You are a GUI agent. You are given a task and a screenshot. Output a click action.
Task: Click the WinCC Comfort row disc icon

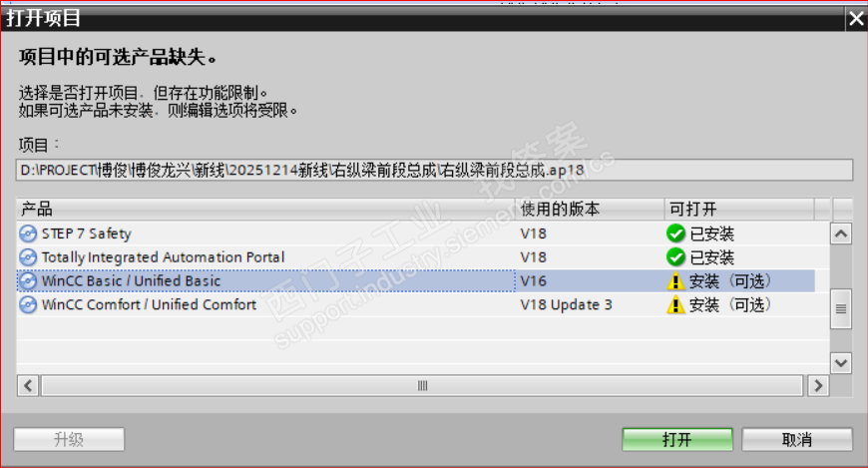[x=28, y=305]
